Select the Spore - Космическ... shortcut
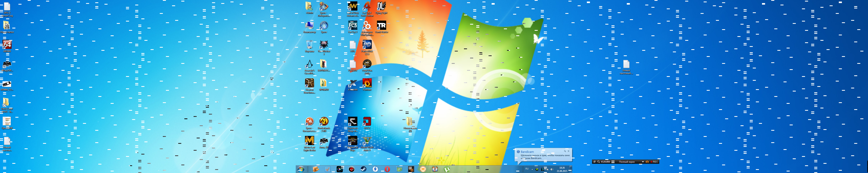The width and height of the screenshot is (868, 173). pos(309,124)
